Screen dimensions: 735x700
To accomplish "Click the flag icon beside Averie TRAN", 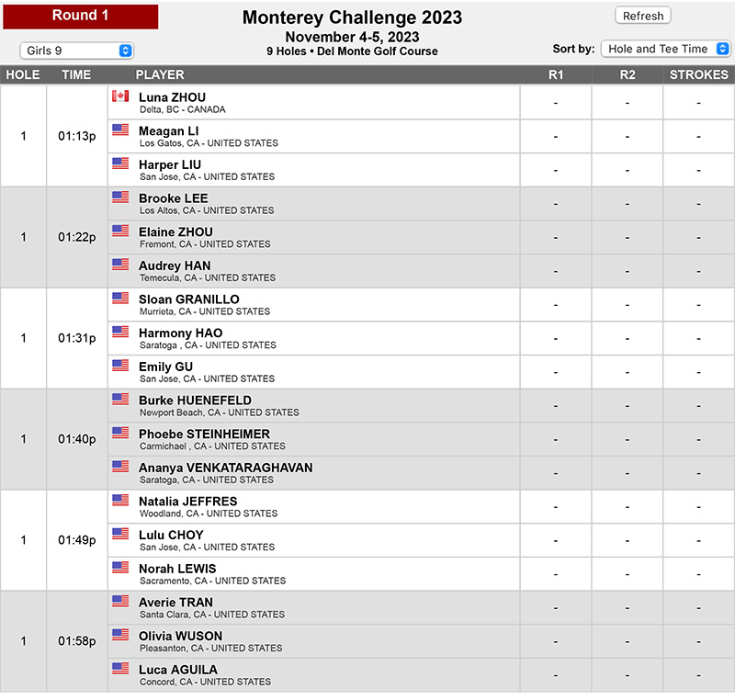I will coord(120,601).
